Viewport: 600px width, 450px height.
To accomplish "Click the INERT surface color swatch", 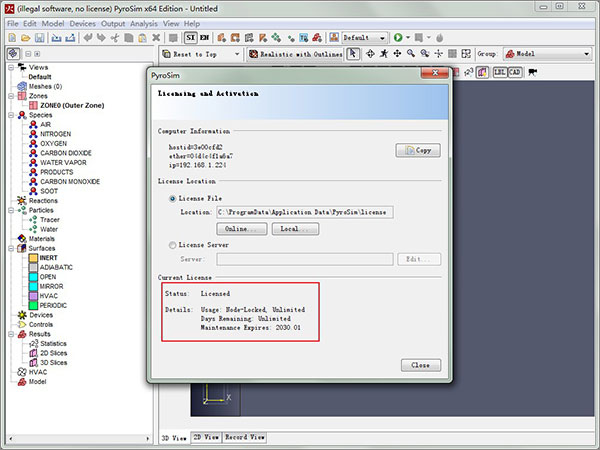I will (x=33, y=258).
